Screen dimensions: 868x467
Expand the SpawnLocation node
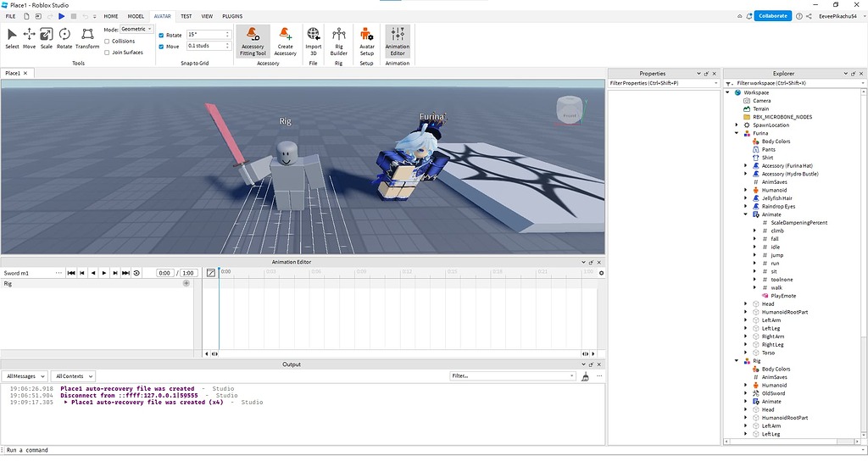(737, 125)
